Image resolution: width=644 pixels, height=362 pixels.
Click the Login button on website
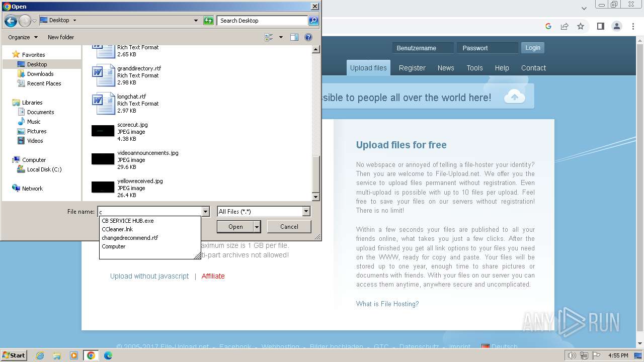[533, 48]
